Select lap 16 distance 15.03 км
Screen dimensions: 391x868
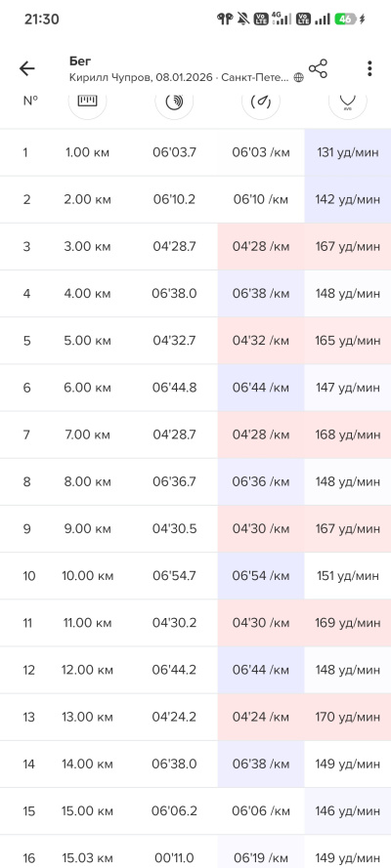(x=87, y=858)
